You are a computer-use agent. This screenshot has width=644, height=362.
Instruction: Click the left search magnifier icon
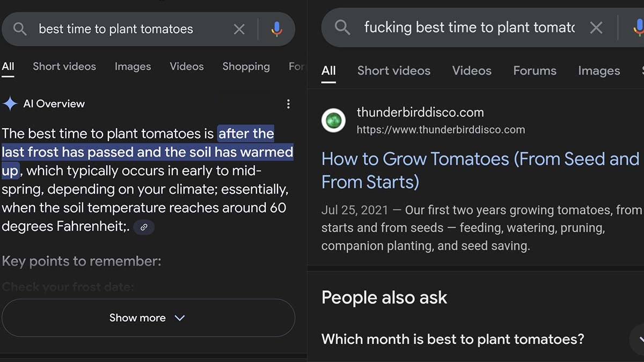(x=20, y=29)
